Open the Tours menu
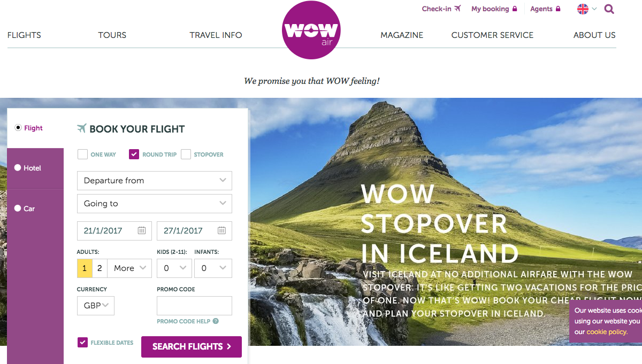The width and height of the screenshot is (642, 364). click(x=112, y=35)
